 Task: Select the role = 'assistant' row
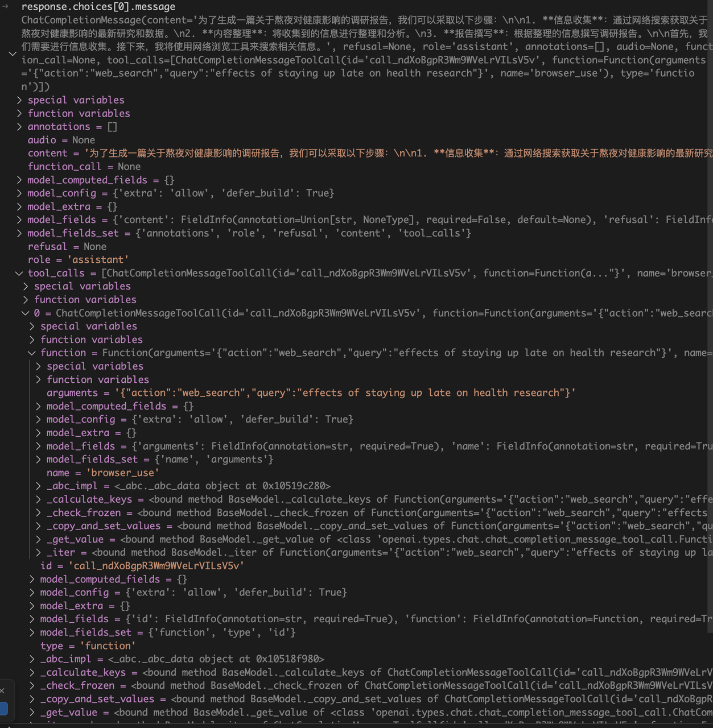coord(78,260)
